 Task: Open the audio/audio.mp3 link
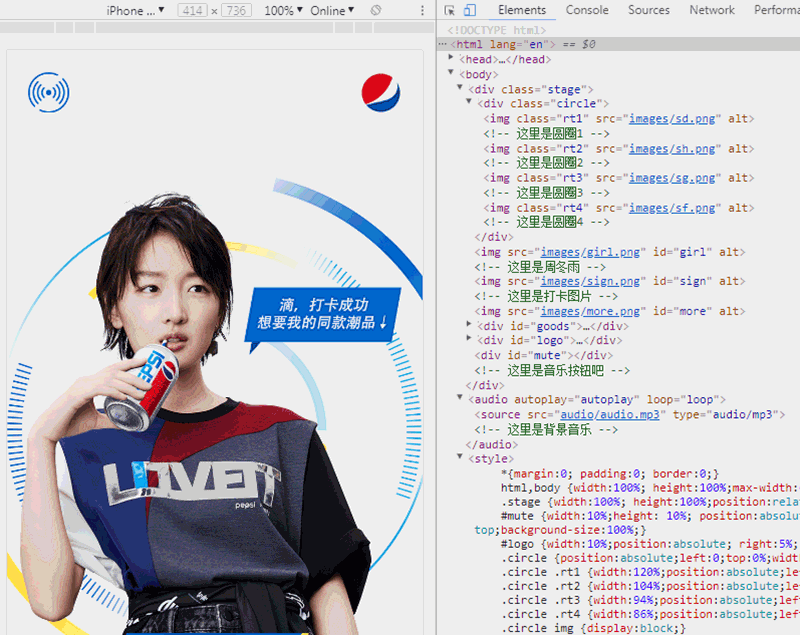point(610,415)
